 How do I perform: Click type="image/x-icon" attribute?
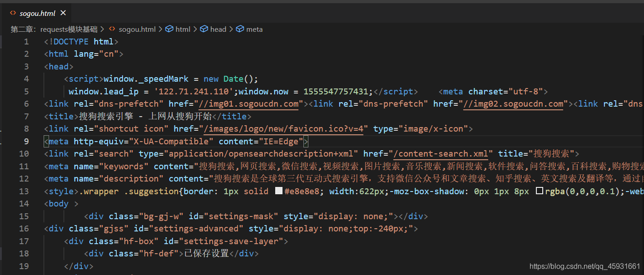coord(421,129)
